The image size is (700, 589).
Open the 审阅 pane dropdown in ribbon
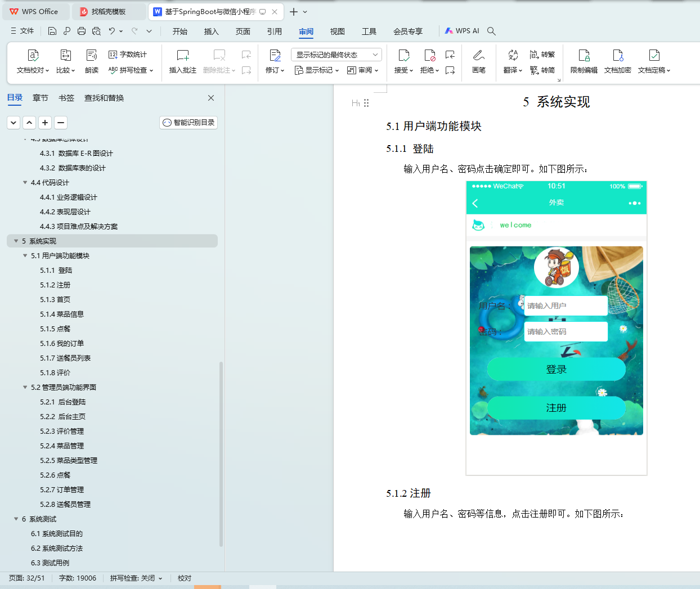[x=363, y=70]
